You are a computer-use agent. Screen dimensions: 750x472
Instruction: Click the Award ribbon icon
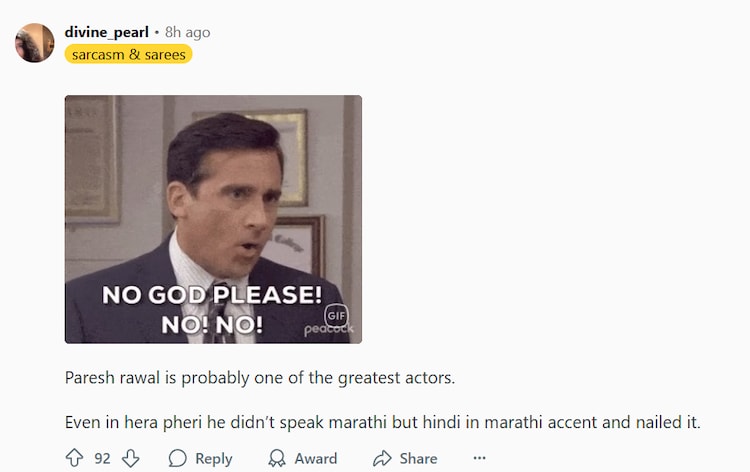276,458
